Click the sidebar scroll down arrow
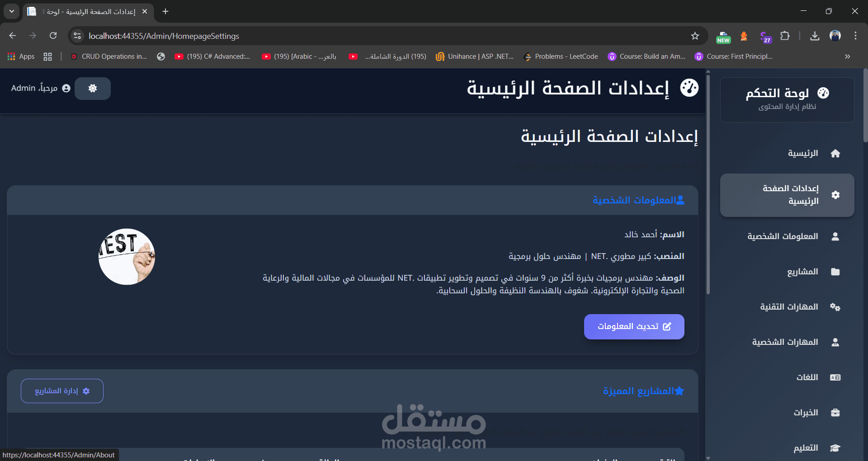The image size is (868, 461). pos(708,458)
